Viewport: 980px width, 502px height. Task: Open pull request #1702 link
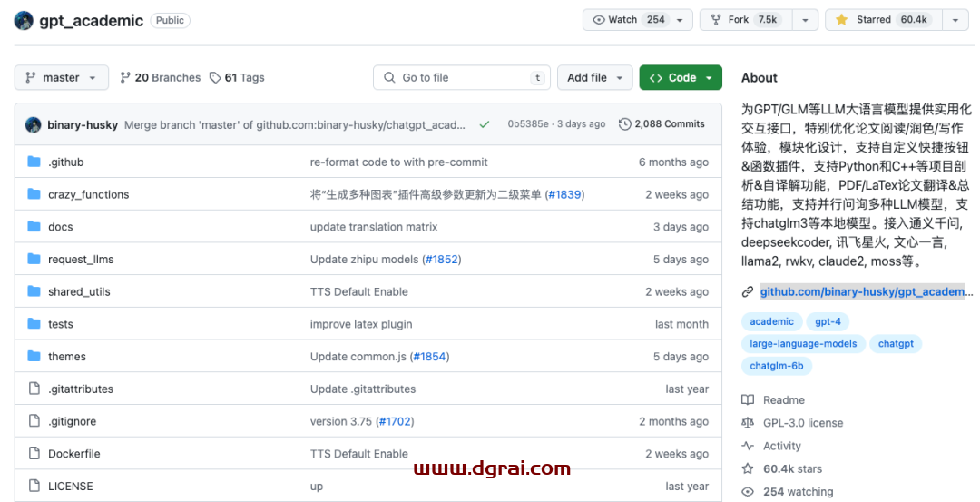click(x=395, y=421)
